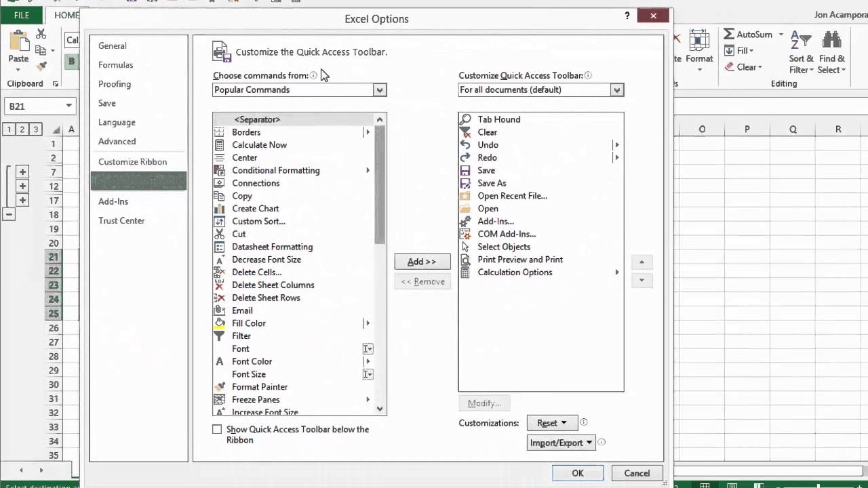The width and height of the screenshot is (868, 488).
Task: Expand the Borders submenu arrow
Action: (x=368, y=132)
